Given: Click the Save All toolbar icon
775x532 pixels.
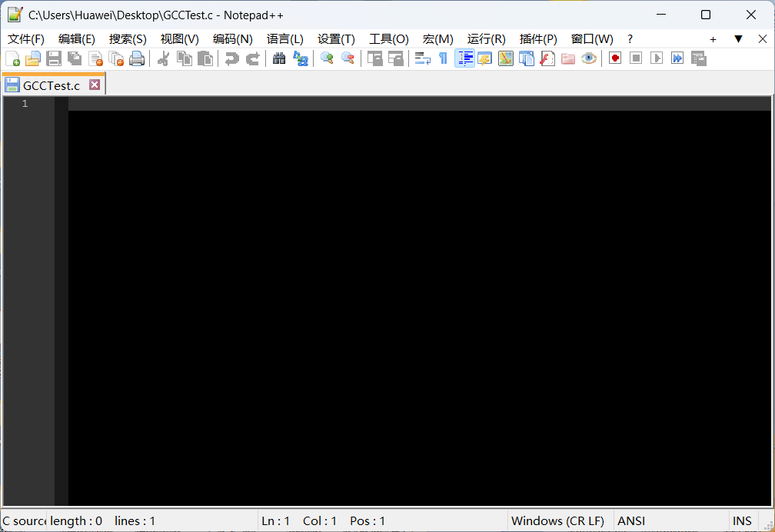Looking at the screenshot, I should click(75, 58).
